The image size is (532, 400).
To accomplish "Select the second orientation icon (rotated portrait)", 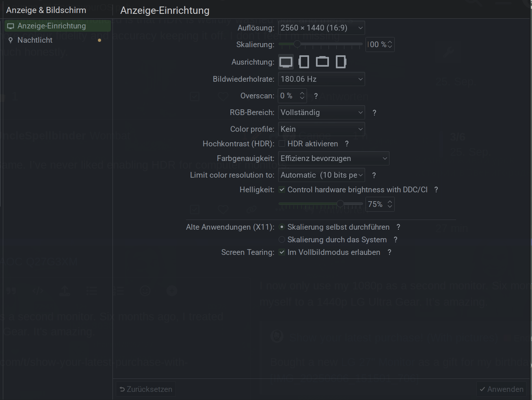I will coord(304,62).
